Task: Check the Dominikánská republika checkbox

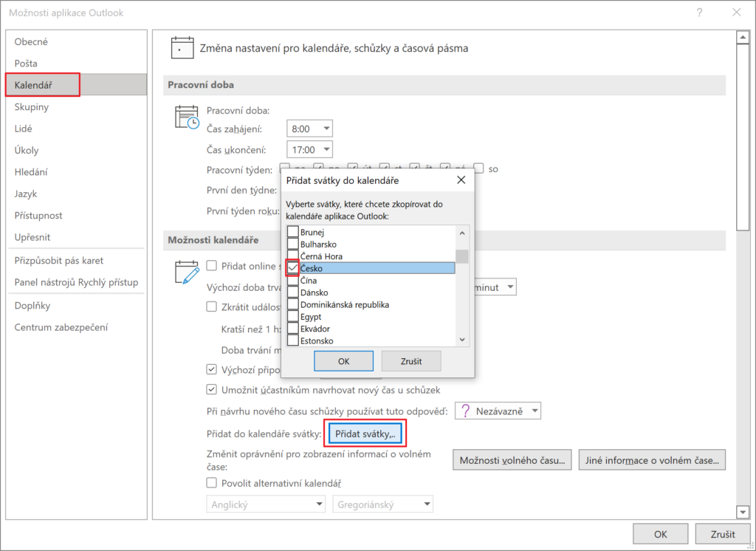Action: (x=292, y=304)
